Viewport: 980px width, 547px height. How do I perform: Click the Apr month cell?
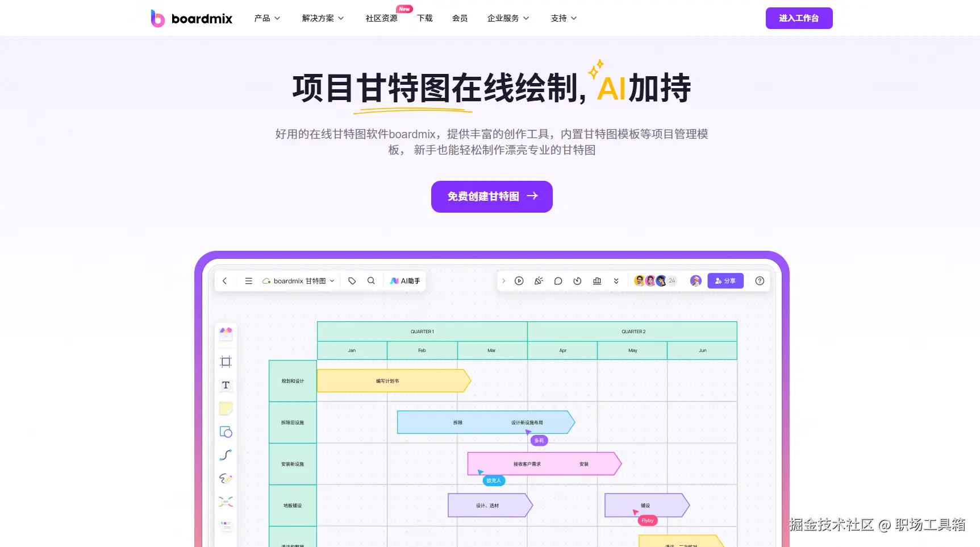(x=562, y=350)
